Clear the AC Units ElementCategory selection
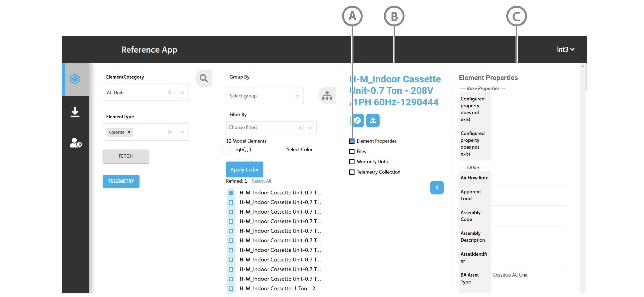The width and height of the screenshot is (644, 297). pos(170,92)
